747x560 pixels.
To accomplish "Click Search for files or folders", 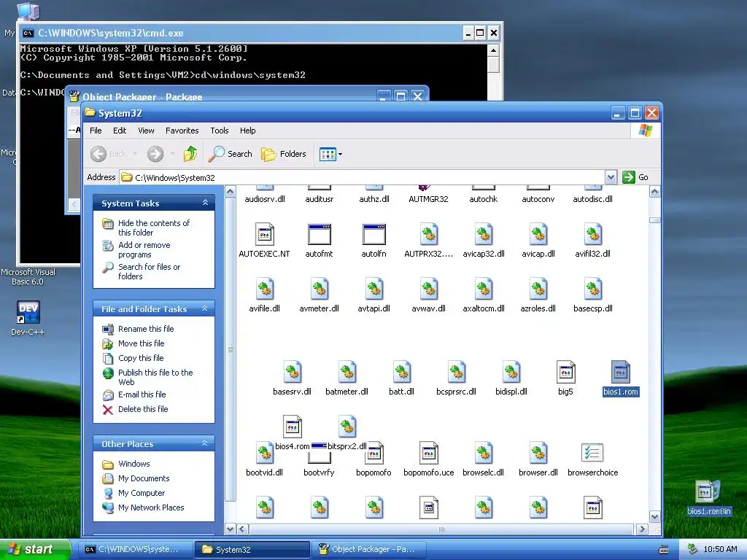I will coord(149,271).
